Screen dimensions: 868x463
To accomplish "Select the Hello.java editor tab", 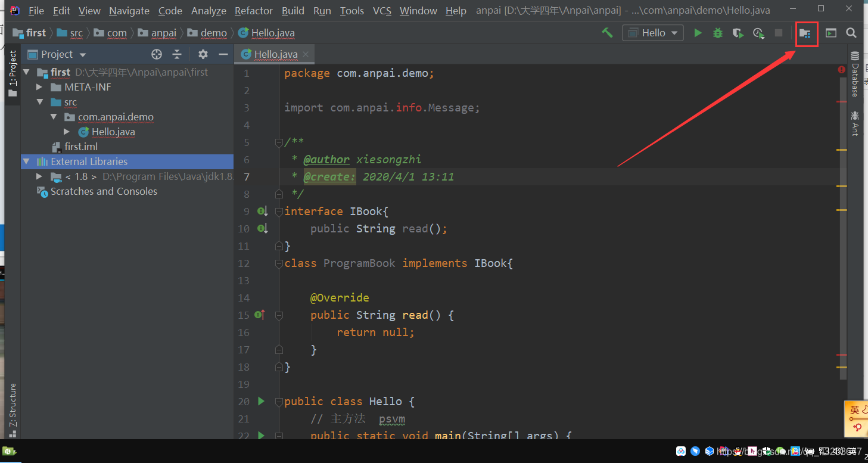I will (275, 54).
